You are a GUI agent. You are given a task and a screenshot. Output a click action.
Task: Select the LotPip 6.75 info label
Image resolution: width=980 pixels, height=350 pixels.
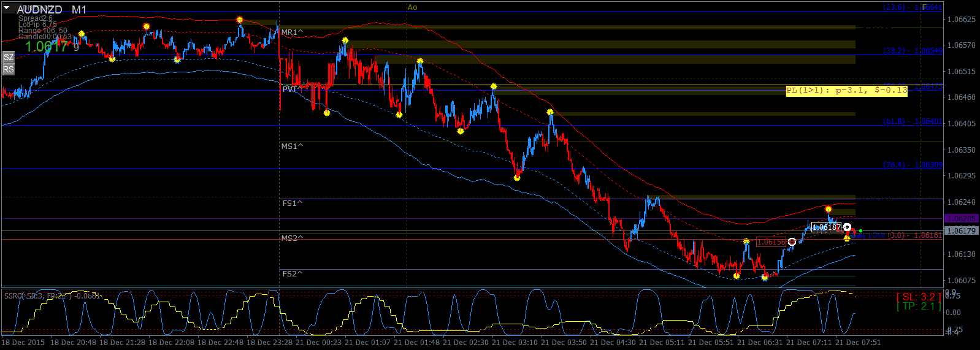point(37,25)
